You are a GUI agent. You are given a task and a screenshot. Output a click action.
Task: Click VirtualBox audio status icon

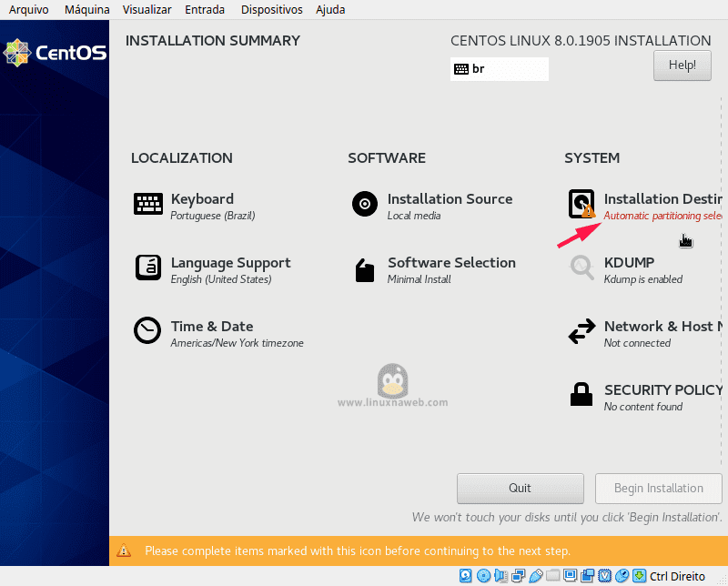click(x=501, y=576)
